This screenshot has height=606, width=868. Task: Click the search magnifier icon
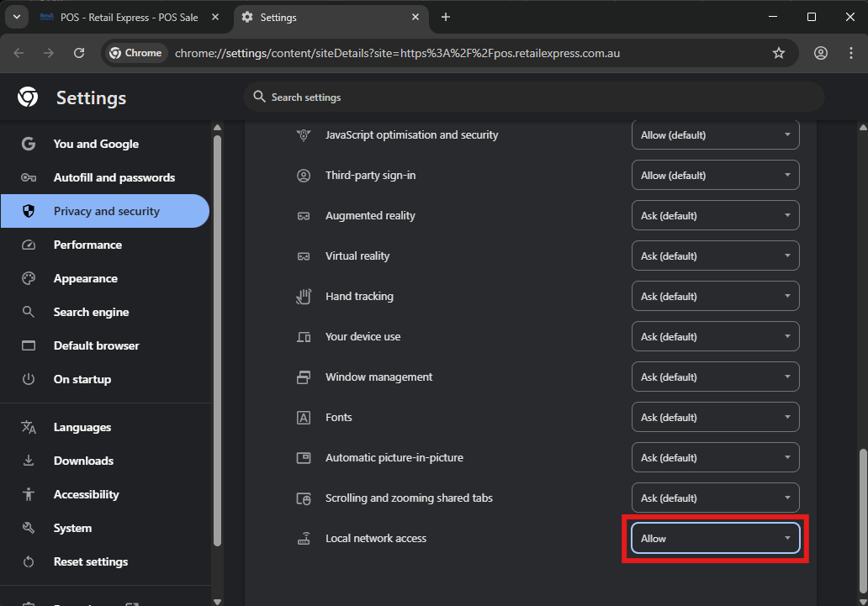click(259, 97)
